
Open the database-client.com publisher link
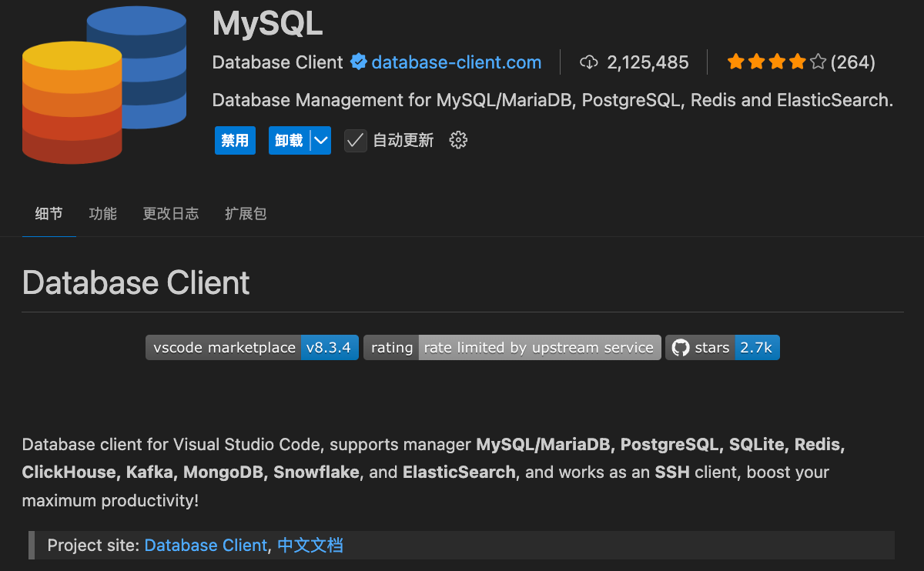[x=457, y=62]
